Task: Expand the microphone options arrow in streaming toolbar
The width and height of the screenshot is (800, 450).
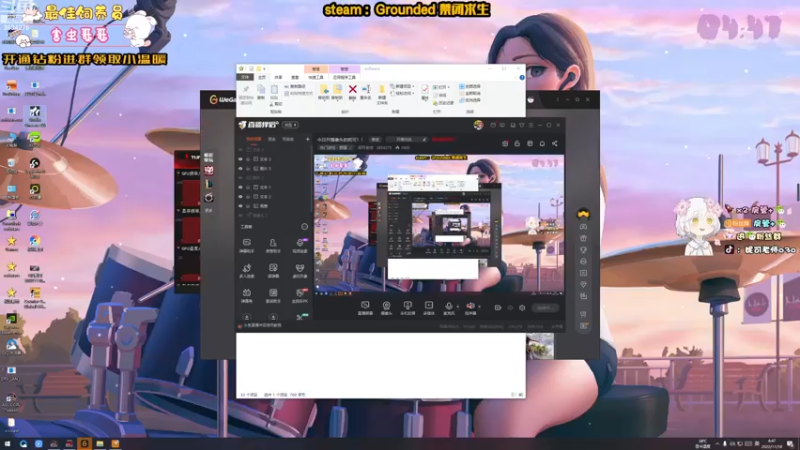Action: pos(457,306)
